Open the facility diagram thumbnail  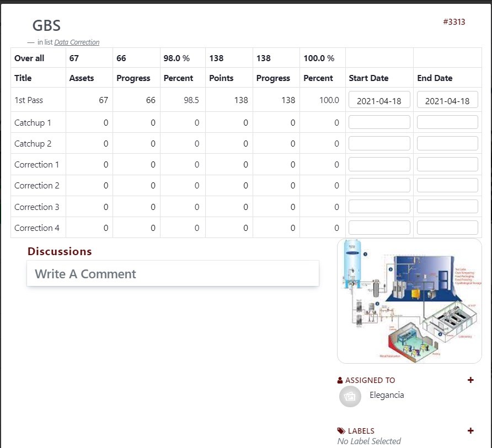[409, 301]
